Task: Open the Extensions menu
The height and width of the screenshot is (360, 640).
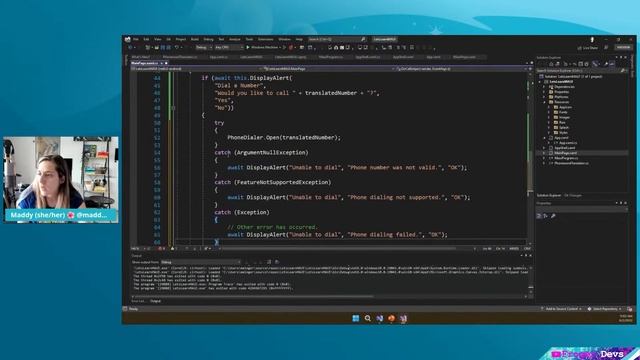Action: (x=265, y=39)
